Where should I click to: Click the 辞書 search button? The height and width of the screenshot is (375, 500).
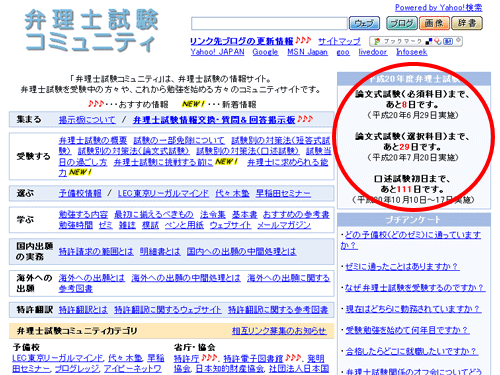coord(467,23)
